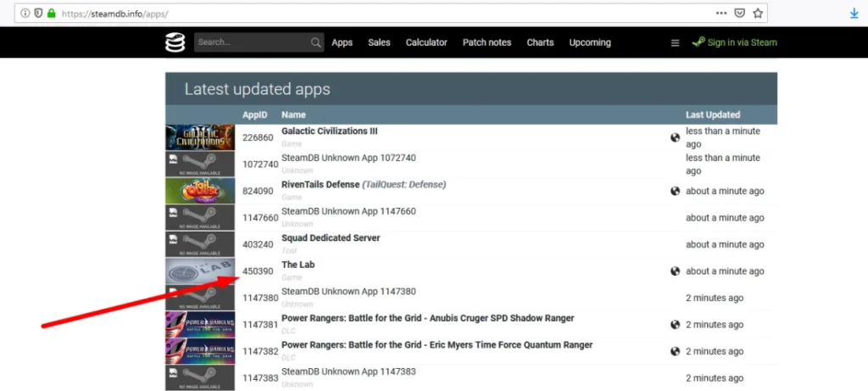Click The Lab thumbnail image
Screen dimensions: 868x391
200,271
